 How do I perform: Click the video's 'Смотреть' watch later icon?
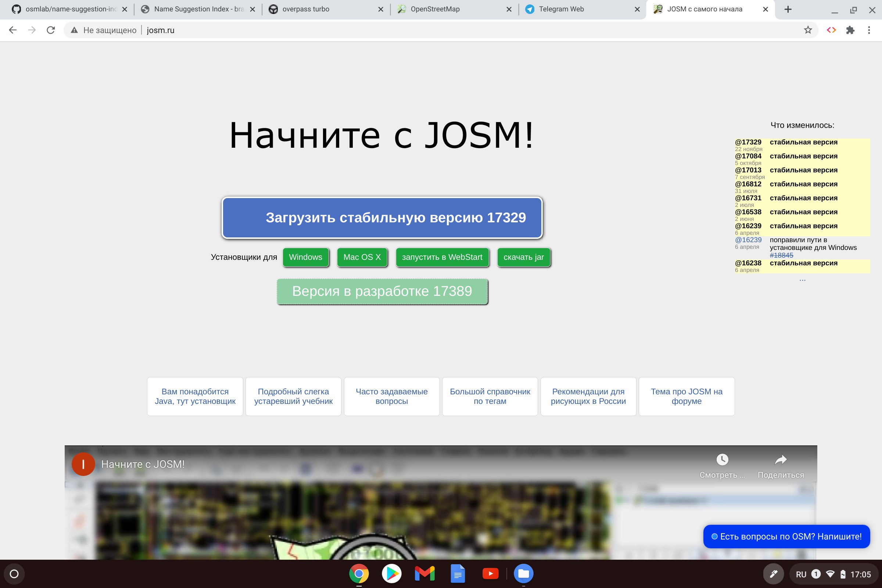click(722, 460)
